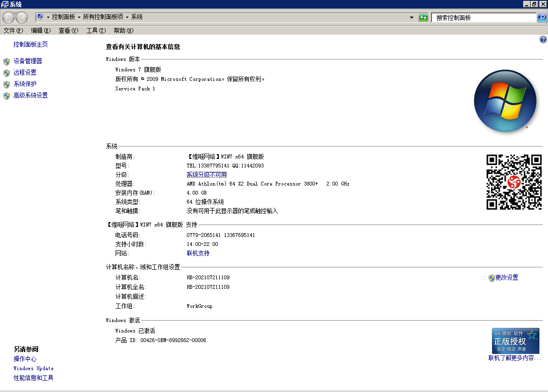Click the Windows 已激活 status text

coord(135,331)
